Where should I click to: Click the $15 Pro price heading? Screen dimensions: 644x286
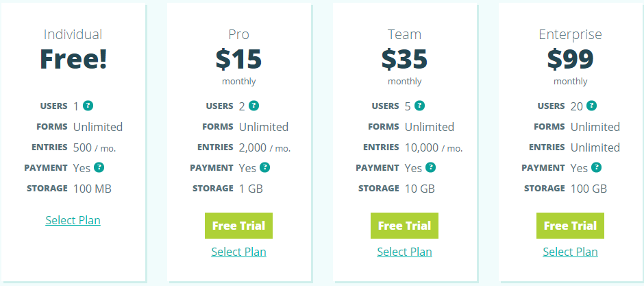(x=238, y=60)
